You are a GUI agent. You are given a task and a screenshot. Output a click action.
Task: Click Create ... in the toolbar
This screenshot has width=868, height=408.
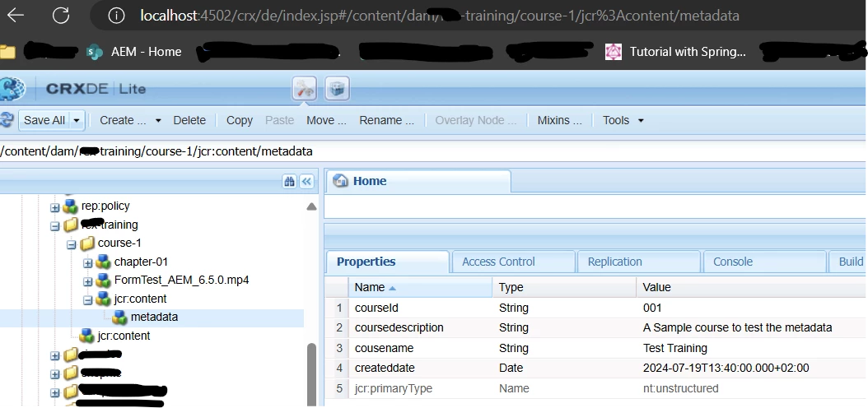[x=124, y=120]
